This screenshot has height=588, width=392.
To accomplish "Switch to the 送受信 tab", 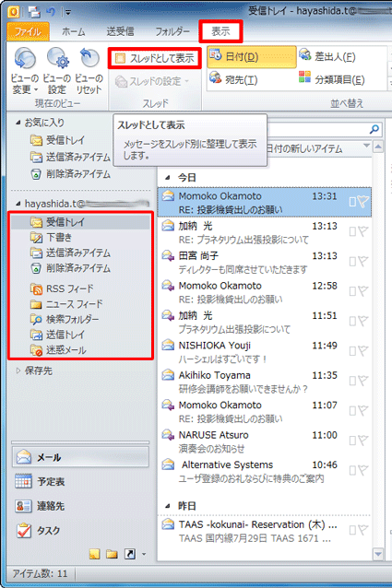I will pyautogui.click(x=120, y=31).
